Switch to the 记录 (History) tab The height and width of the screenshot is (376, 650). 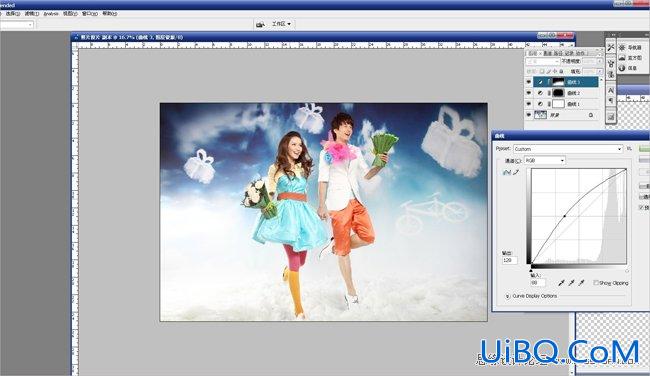pos(569,53)
